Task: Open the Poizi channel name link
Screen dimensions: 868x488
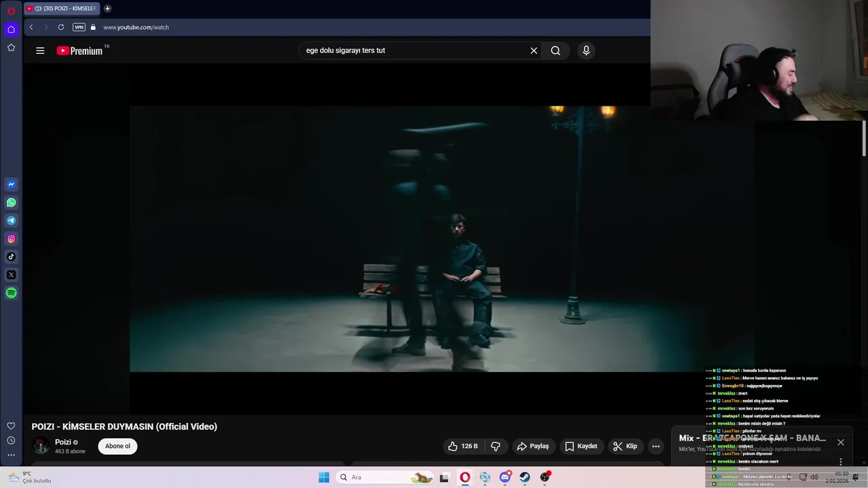Action: point(63,442)
